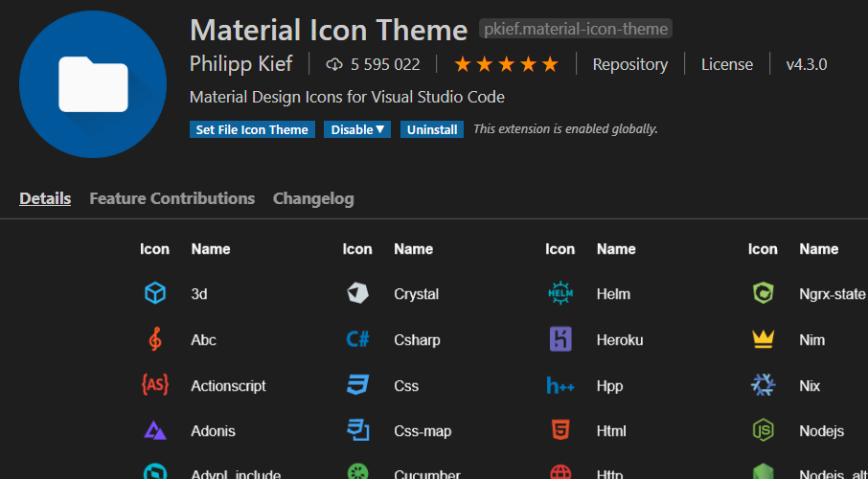Click the 3d cube file icon
Image resolution: width=868 pixels, height=479 pixels.
point(155,293)
